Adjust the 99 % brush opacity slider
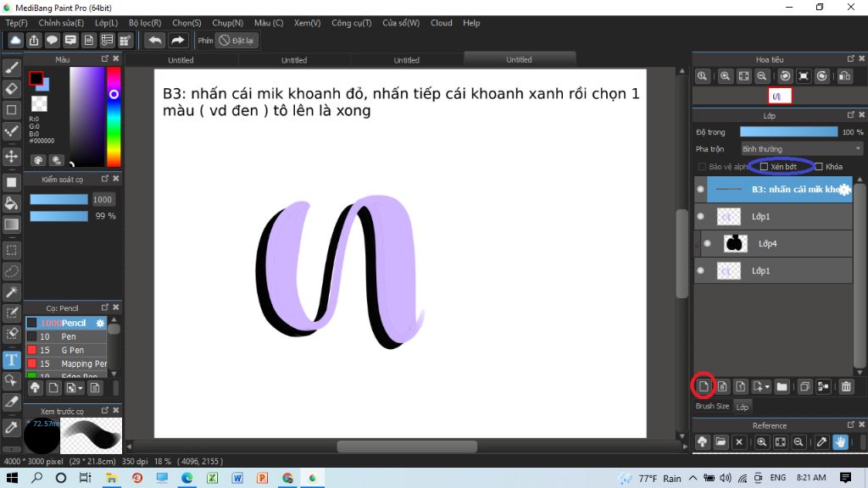 pyautogui.click(x=58, y=216)
